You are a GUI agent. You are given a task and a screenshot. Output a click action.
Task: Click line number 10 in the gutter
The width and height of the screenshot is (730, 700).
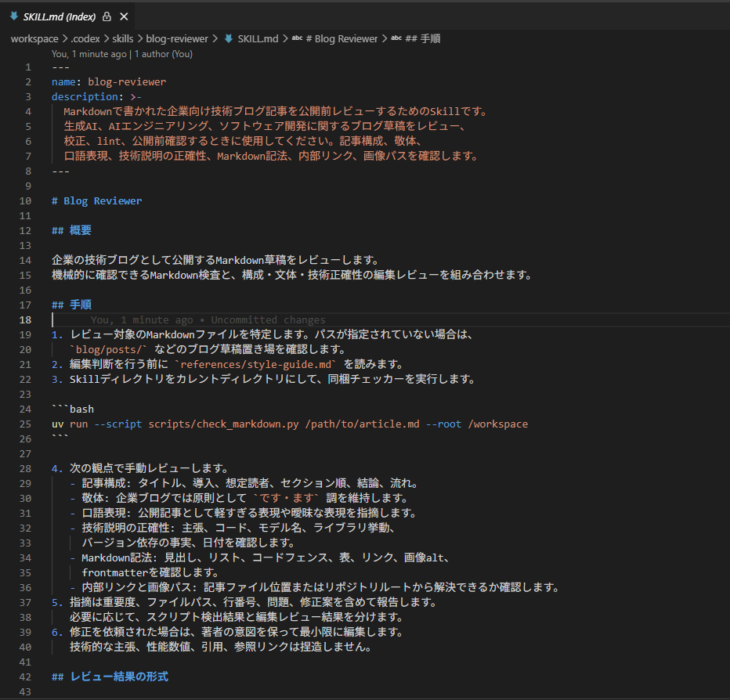(x=25, y=201)
